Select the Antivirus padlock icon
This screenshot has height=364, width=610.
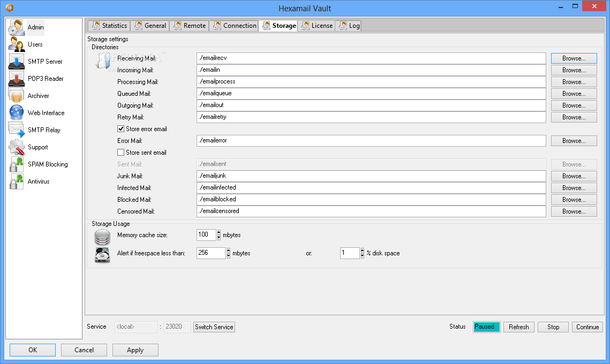pos(17,181)
